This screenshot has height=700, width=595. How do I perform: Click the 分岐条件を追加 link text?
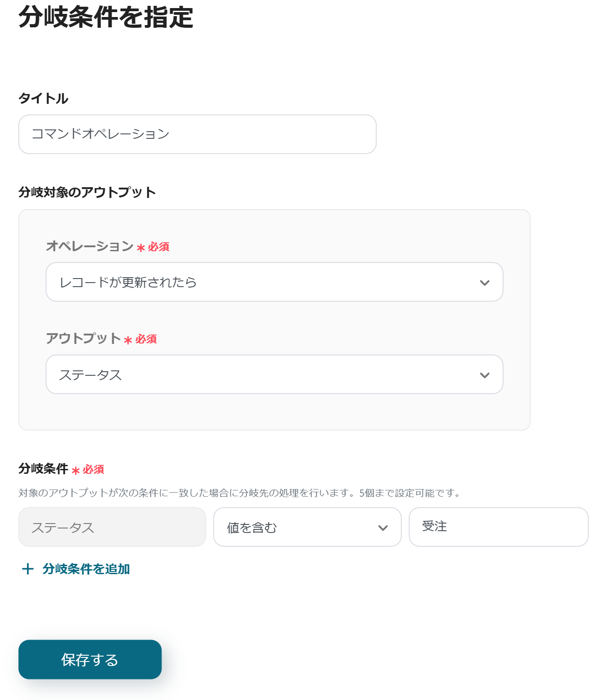click(86, 569)
